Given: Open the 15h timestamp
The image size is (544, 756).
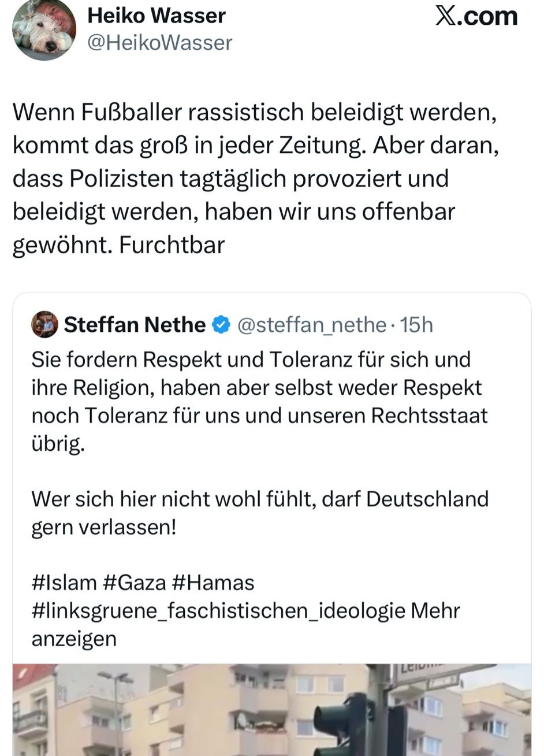Looking at the screenshot, I should coord(416,325).
